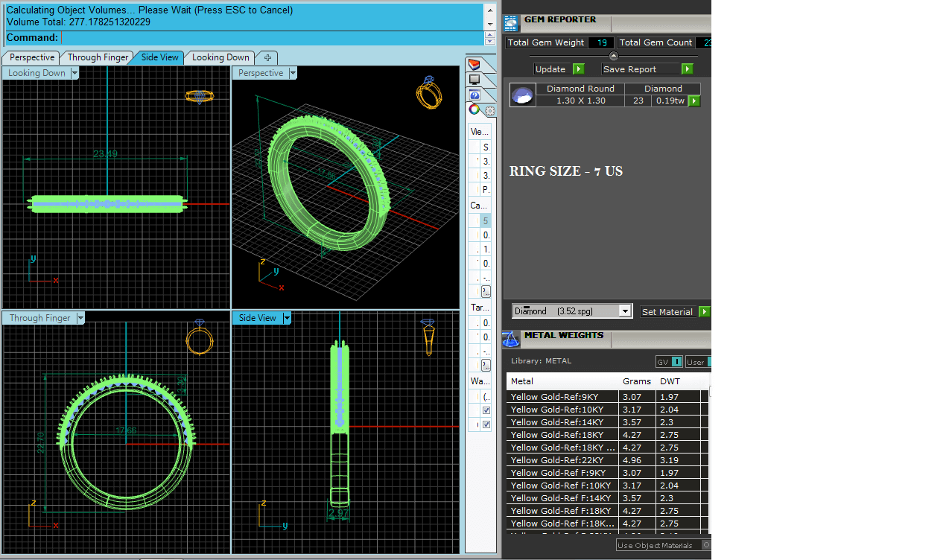Select the color wheel Properties tab icon
949x560 pixels.
[475, 109]
